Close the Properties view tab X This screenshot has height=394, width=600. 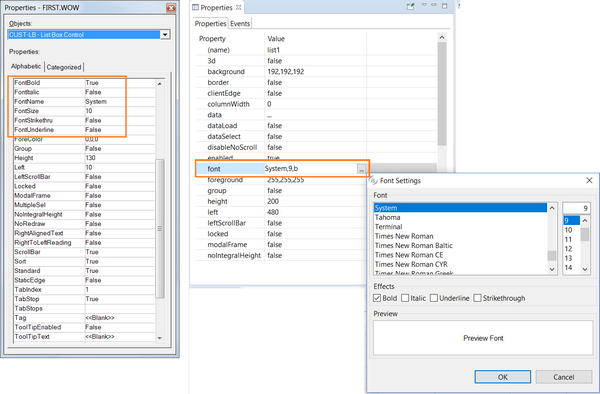pos(238,8)
